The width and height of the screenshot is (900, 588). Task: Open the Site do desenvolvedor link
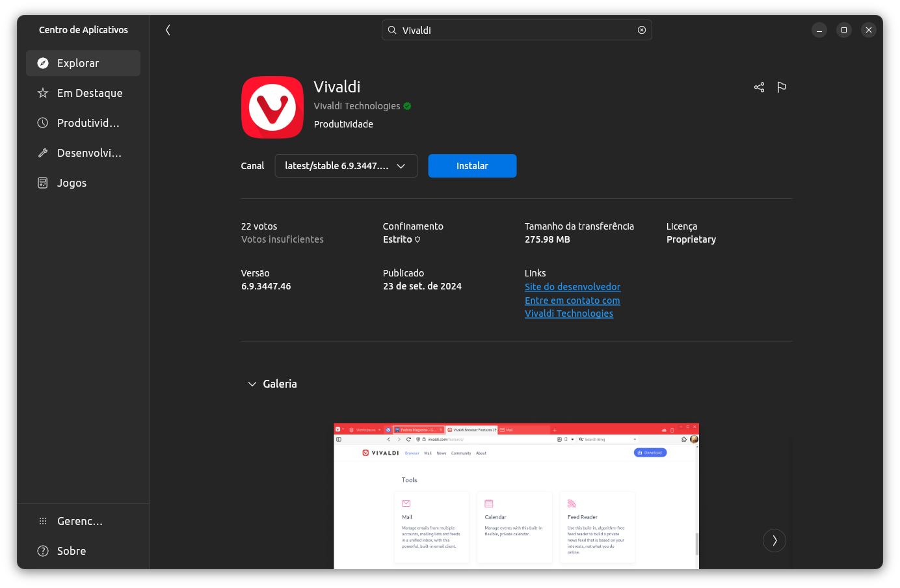click(572, 286)
